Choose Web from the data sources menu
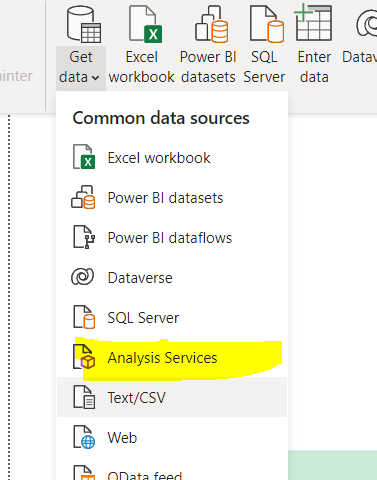The image size is (377, 480). (172, 437)
